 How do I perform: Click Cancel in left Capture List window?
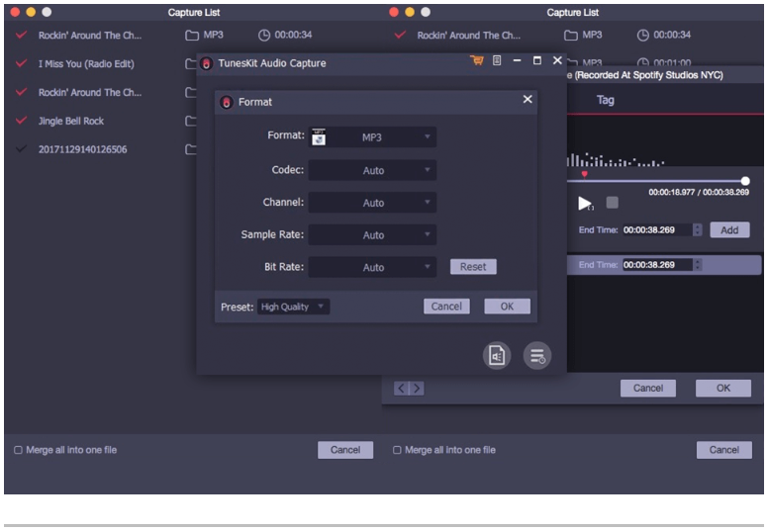pos(345,450)
